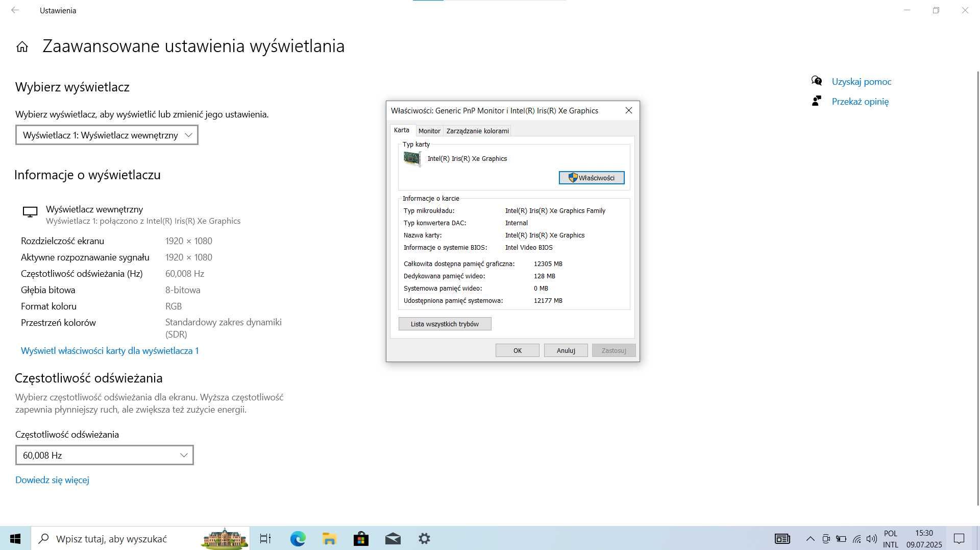Click the 12305 MB total graphics memory value
980x550 pixels.
click(x=548, y=264)
